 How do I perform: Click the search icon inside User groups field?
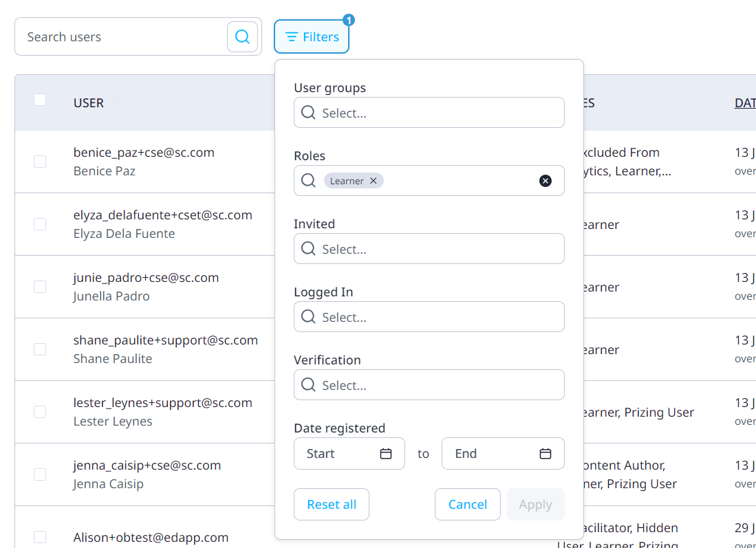tap(307, 112)
